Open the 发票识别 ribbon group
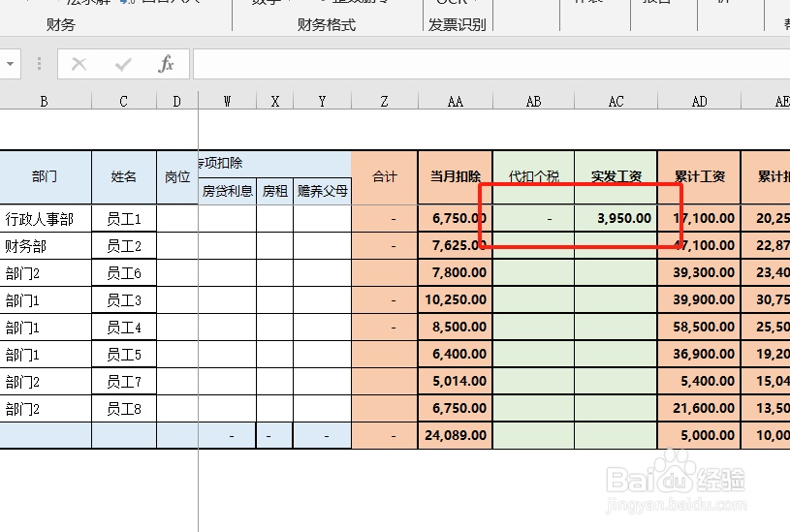The height and width of the screenshot is (532, 790). click(x=457, y=24)
